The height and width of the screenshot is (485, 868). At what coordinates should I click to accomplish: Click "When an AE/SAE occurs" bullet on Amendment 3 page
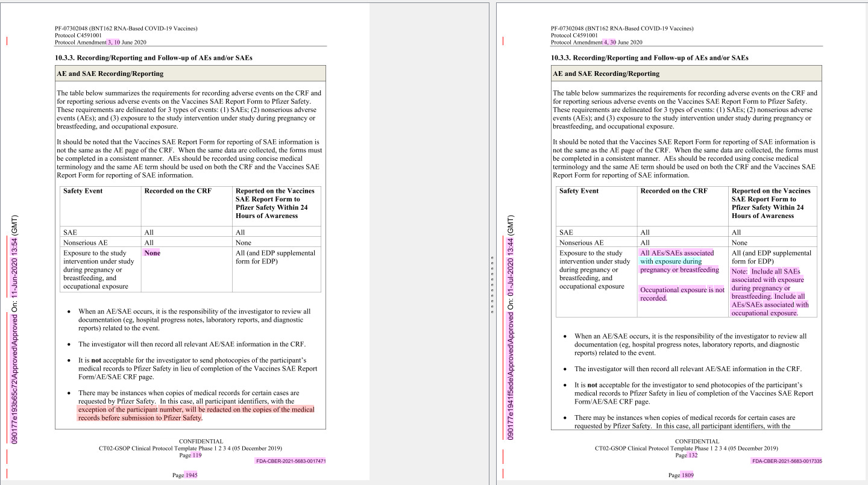coord(195,320)
